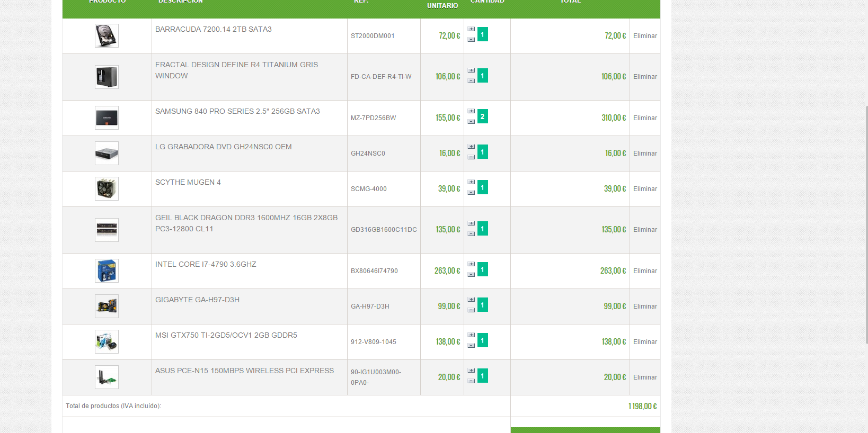Open the MSI GTX750 graphics card thumbnail

tap(107, 342)
